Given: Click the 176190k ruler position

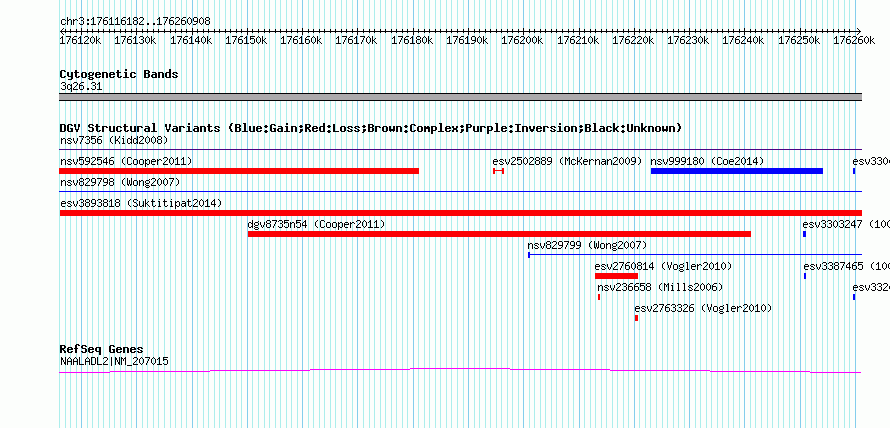Looking at the screenshot, I should click(468, 40).
